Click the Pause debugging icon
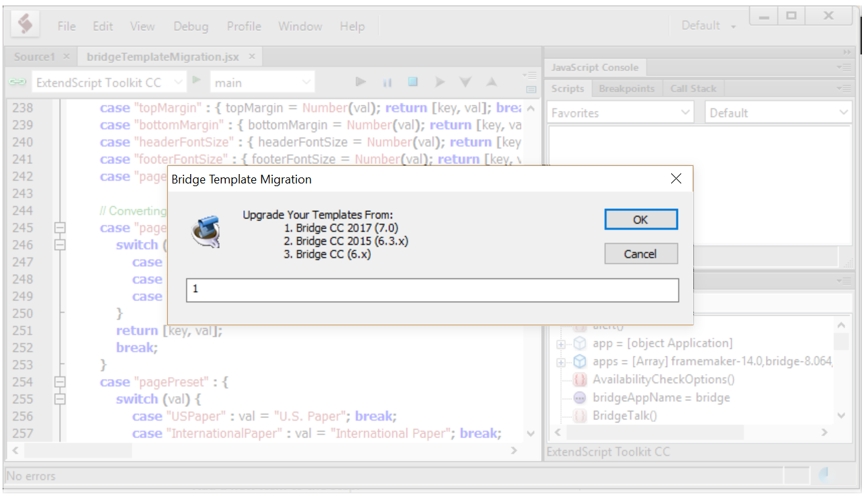The width and height of the screenshot is (868, 502). coord(387,81)
